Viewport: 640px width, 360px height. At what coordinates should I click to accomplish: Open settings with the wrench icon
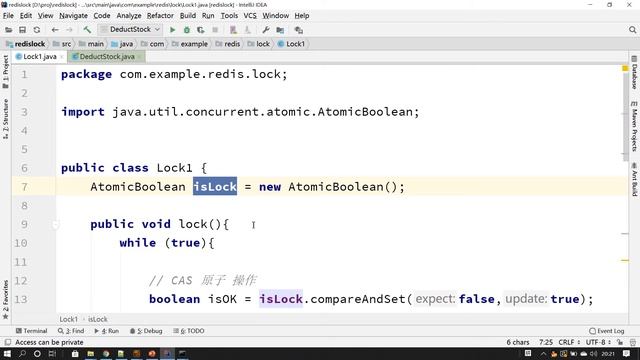coord(266,30)
